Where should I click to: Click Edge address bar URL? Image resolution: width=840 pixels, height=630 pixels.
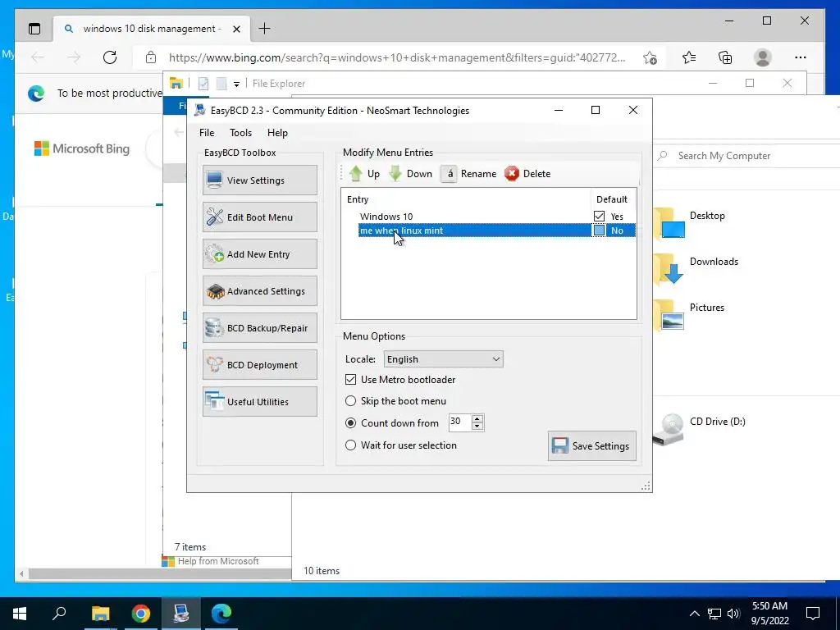397,57
